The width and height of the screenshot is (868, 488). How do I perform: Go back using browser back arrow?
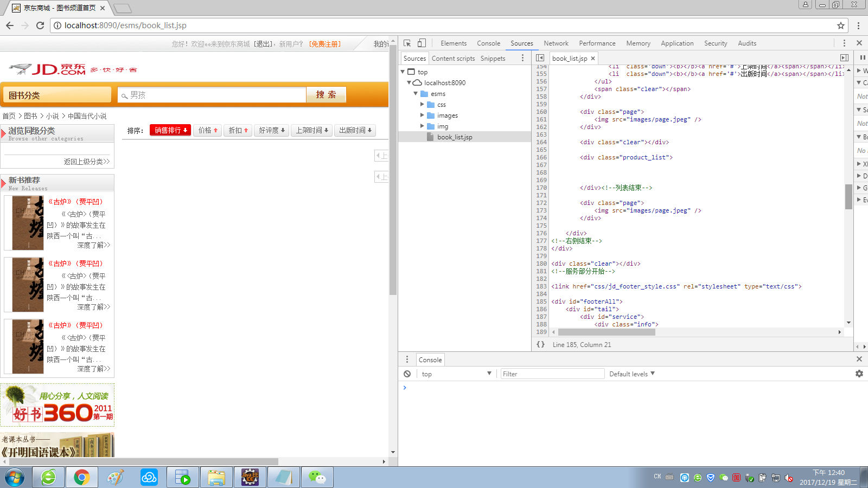pyautogui.click(x=10, y=25)
